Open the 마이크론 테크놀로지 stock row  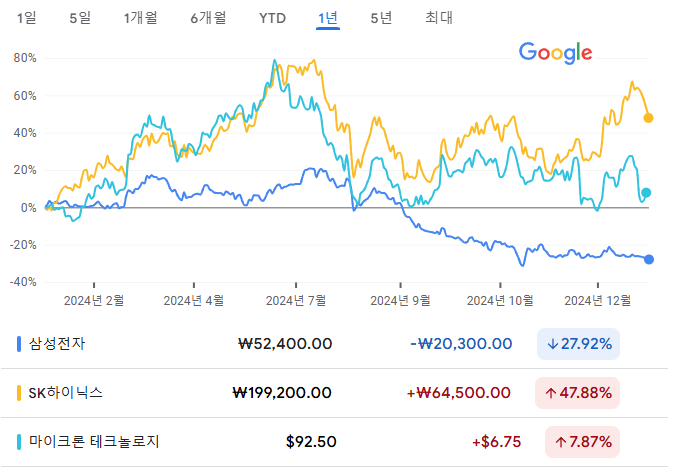[x=334, y=442]
